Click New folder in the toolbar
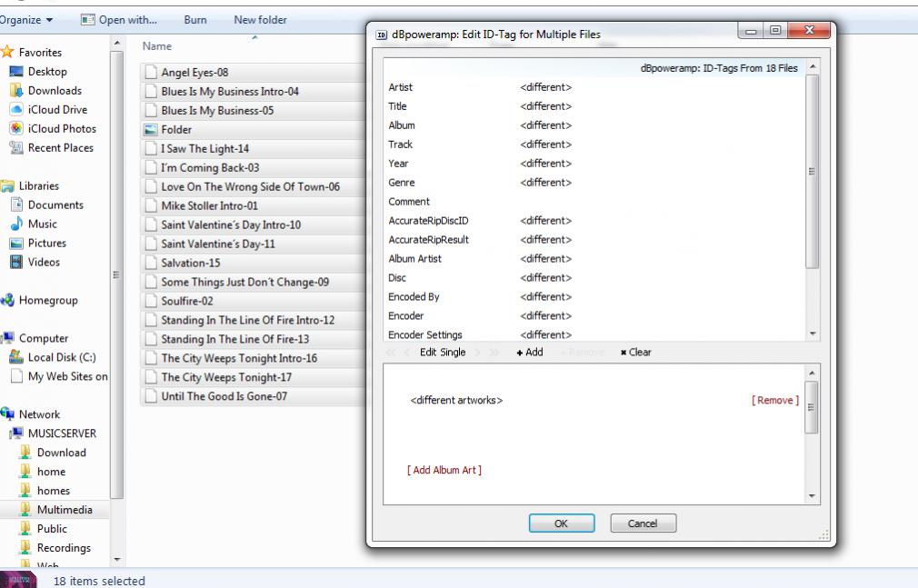Screen dimensions: 918x588 pyautogui.click(x=259, y=18)
